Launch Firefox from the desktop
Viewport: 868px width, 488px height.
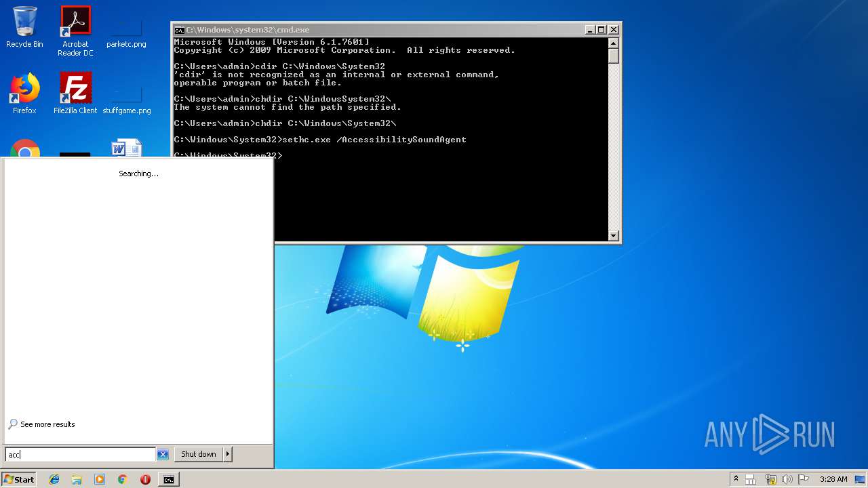tap(24, 94)
